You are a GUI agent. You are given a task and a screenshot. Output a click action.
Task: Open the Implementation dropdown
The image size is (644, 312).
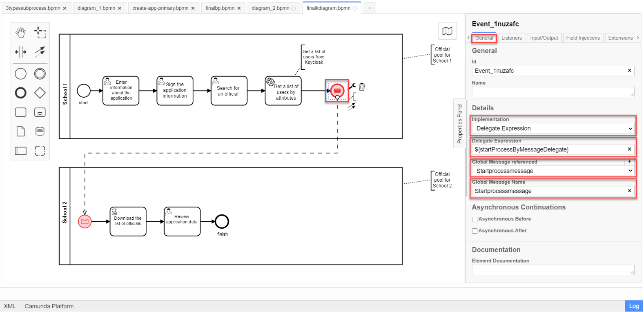[x=553, y=129]
